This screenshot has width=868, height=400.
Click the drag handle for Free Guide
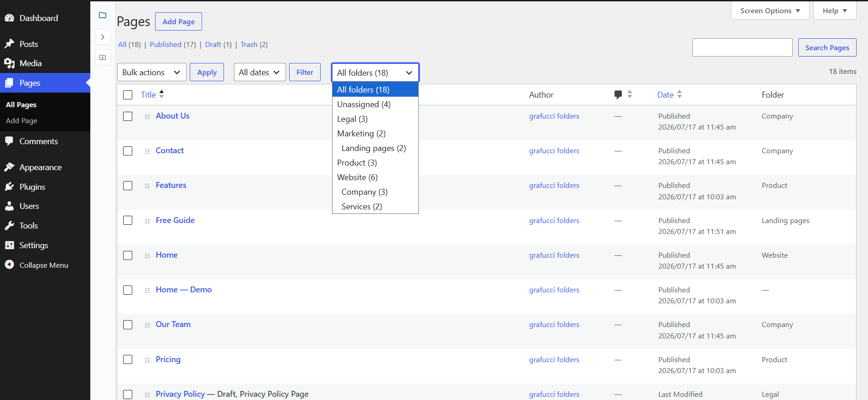click(x=147, y=221)
